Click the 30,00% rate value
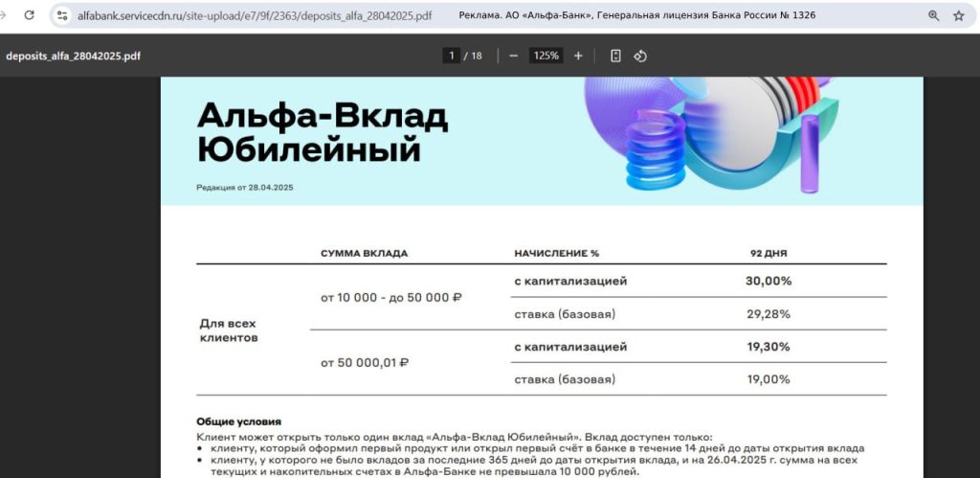The height and width of the screenshot is (478, 980). (768, 281)
